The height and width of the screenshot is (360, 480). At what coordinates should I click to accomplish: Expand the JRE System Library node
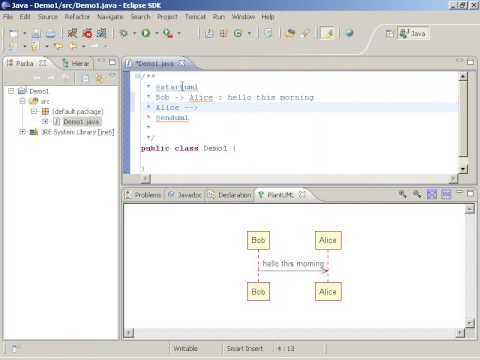pyautogui.click(x=22, y=132)
